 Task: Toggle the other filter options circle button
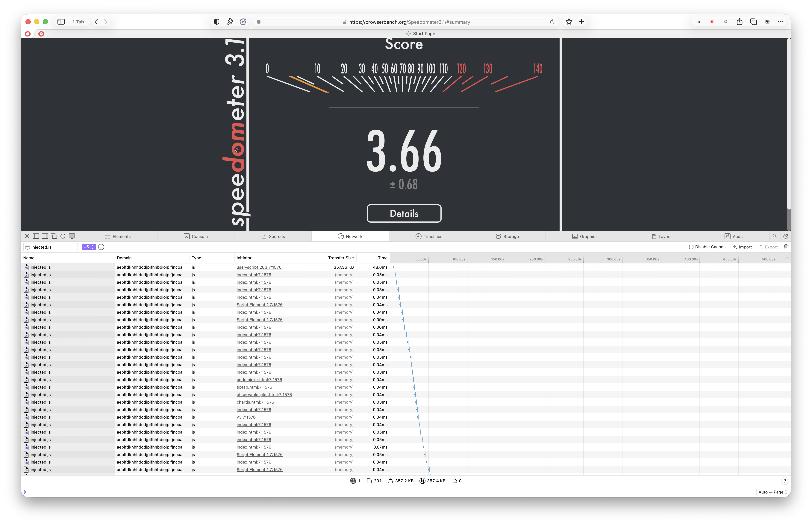pyautogui.click(x=101, y=247)
